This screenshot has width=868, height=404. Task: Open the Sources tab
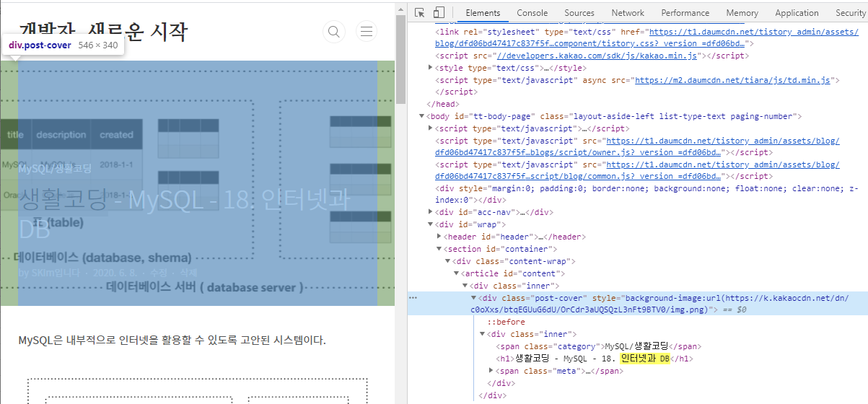tap(579, 13)
